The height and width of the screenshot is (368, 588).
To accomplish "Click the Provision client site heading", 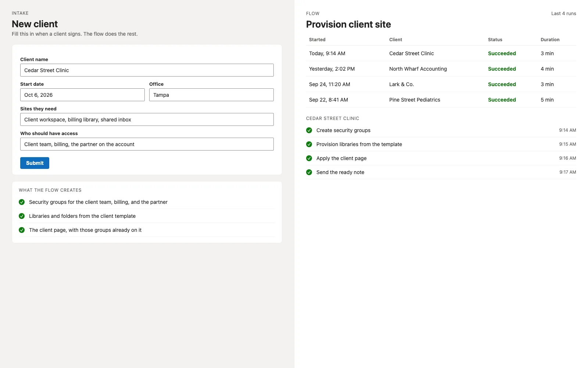I will click(x=348, y=24).
